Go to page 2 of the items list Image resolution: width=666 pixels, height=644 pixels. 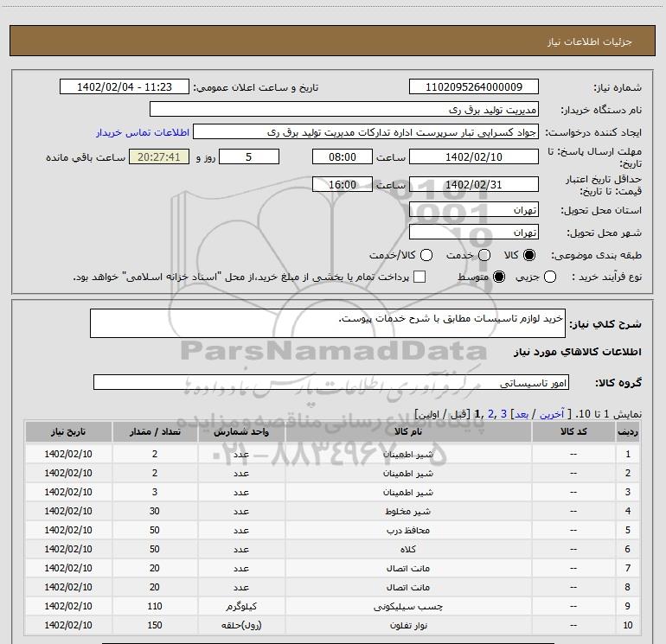(490, 413)
